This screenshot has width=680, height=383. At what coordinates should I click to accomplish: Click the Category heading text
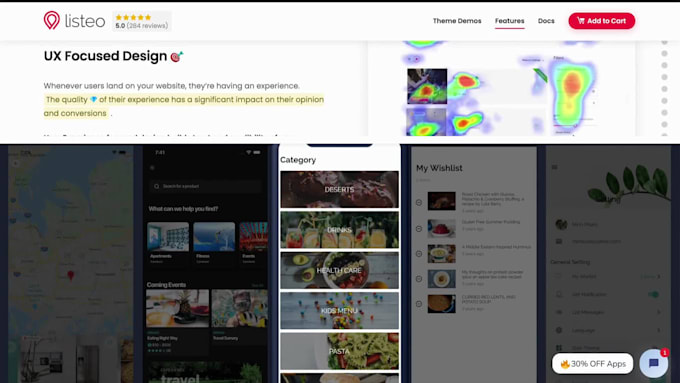point(298,160)
